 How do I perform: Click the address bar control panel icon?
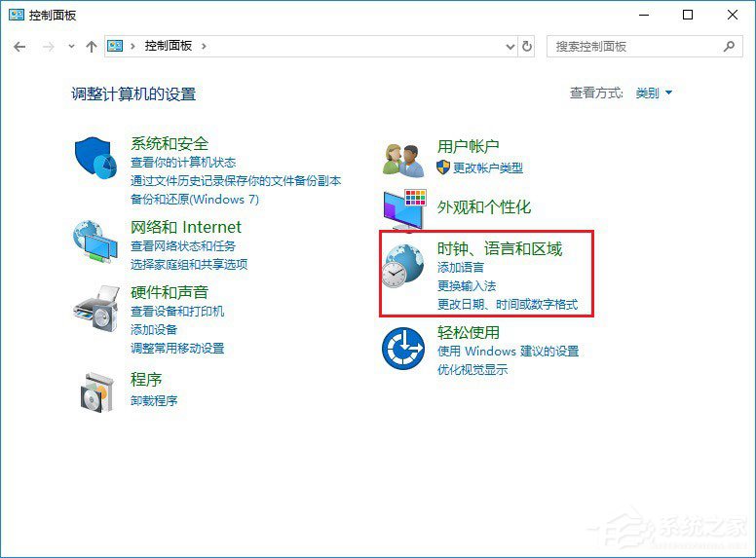pyautogui.click(x=115, y=46)
